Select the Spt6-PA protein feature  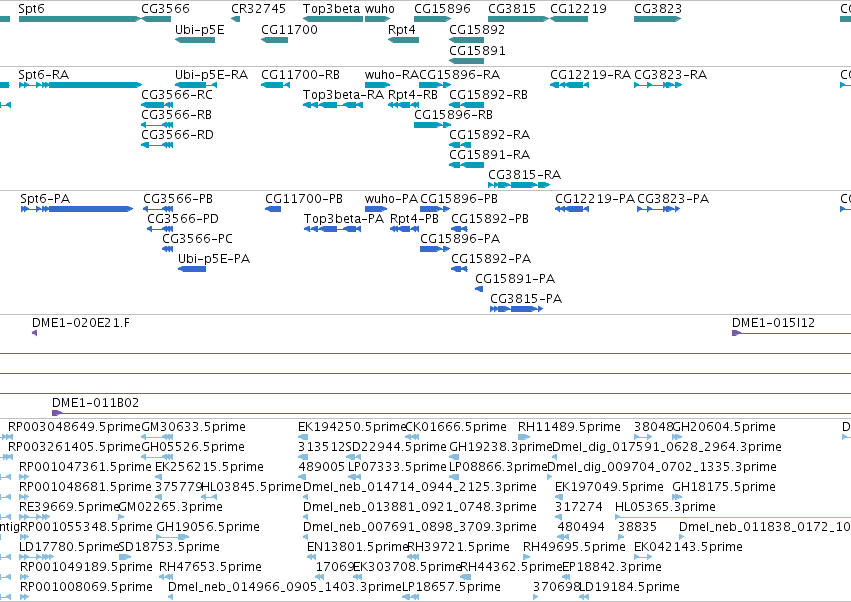pyautogui.click(x=77, y=209)
